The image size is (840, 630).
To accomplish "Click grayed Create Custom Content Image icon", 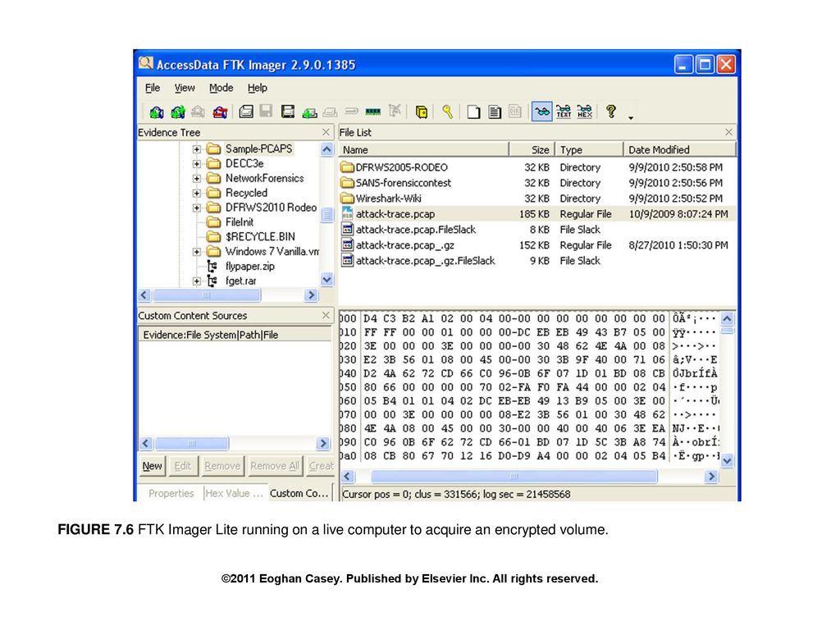I will click(x=330, y=112).
